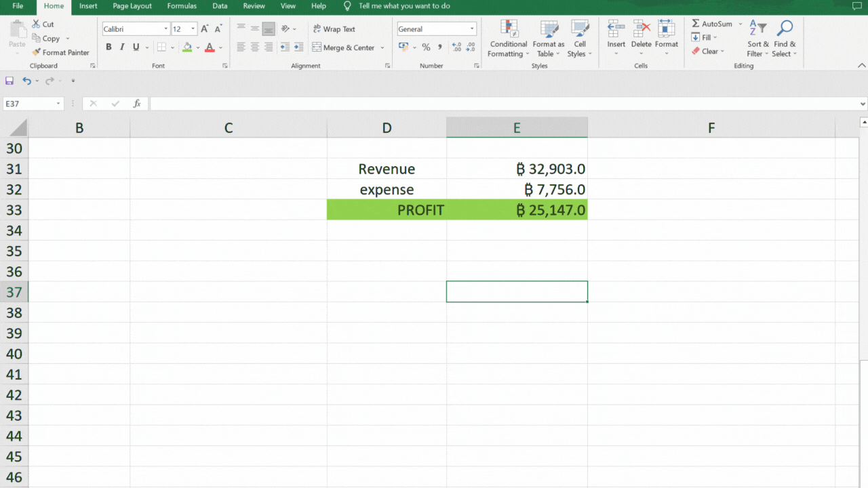Expand the AutoSum dropdown arrow
868x488 pixels.
741,24
